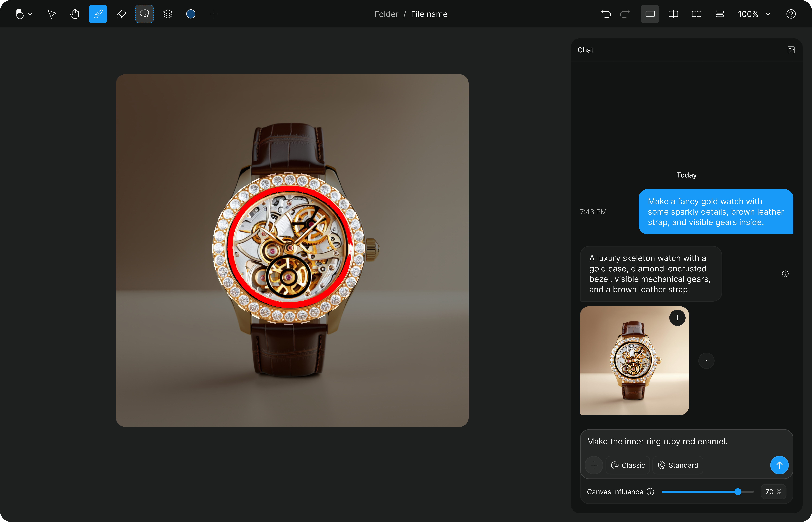812x522 pixels.
Task: Click the plus add tool in toolbar
Action: (x=214, y=14)
